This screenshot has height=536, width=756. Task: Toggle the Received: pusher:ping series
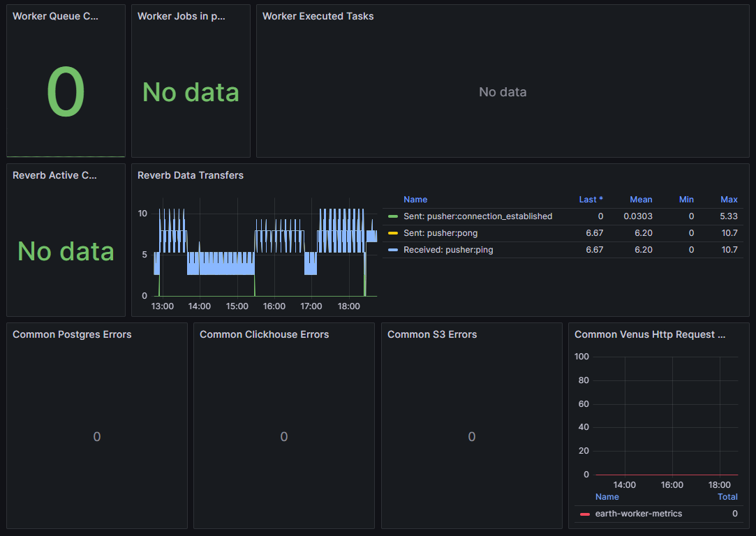(x=448, y=250)
